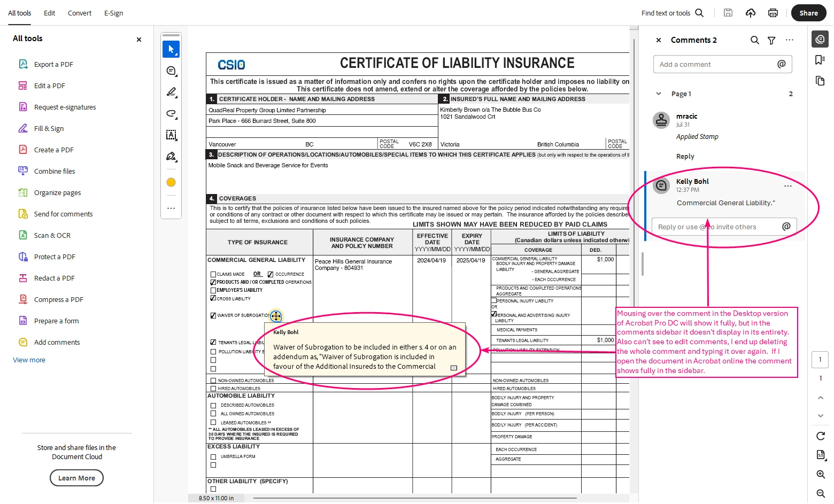Click the Add a comment field
Screen dimensions: 834x504
pos(723,64)
